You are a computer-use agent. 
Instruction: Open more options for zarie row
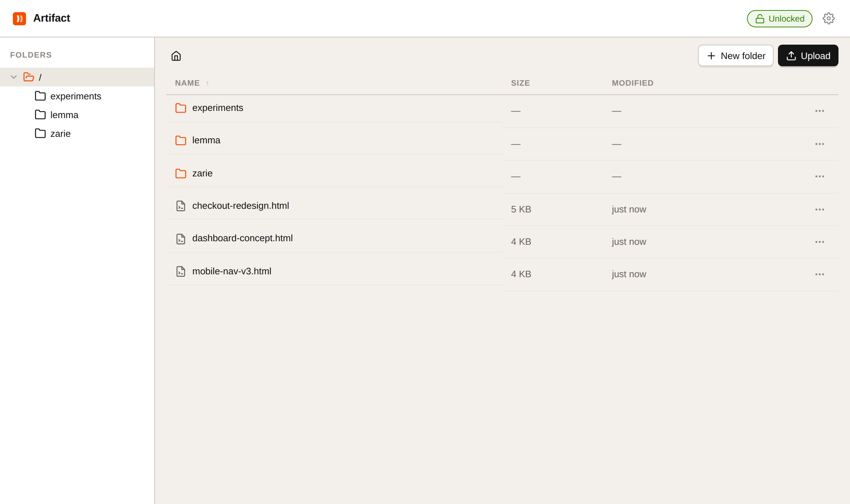(x=820, y=176)
